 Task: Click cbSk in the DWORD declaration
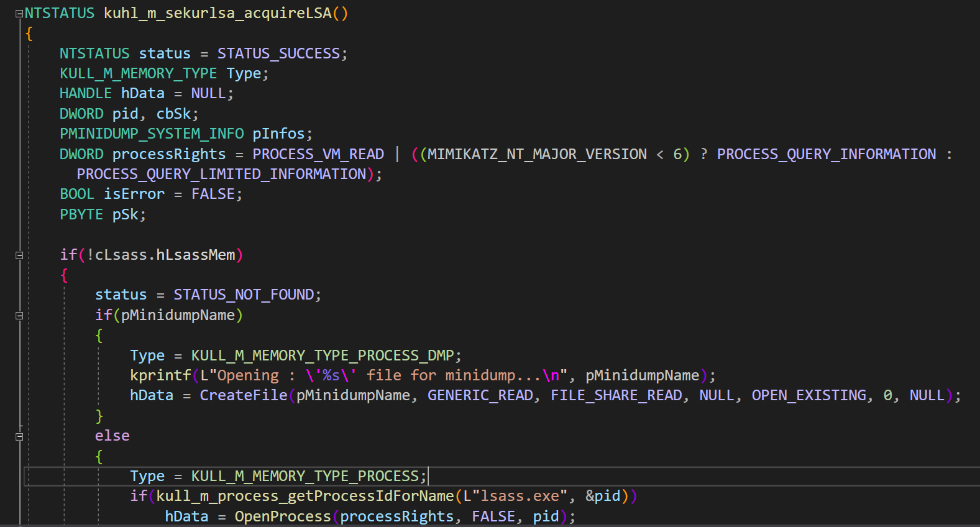tap(173, 114)
